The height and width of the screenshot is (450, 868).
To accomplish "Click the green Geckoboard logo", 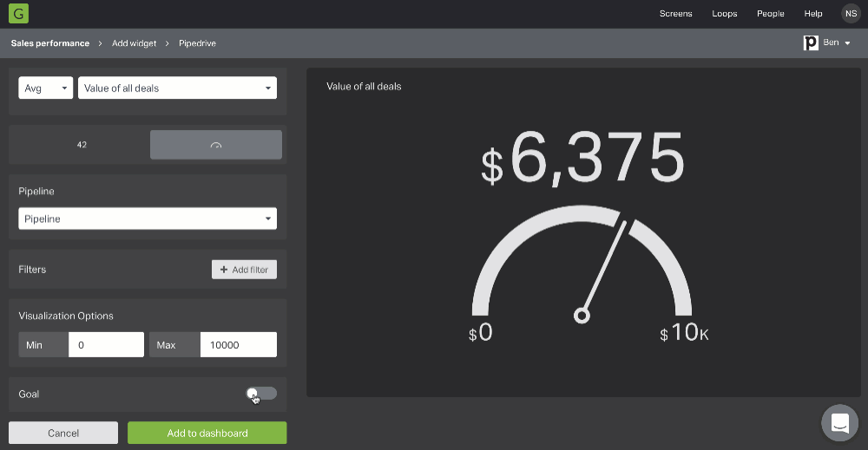I will point(18,14).
